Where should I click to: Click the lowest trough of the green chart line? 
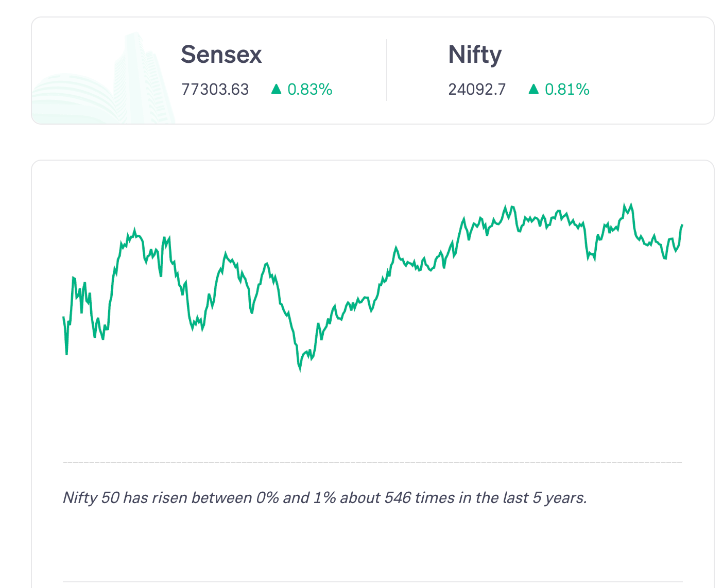tap(300, 369)
